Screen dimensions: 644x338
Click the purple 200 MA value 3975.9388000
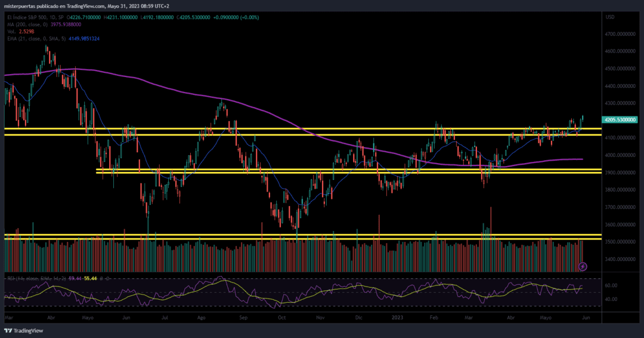[66, 24]
